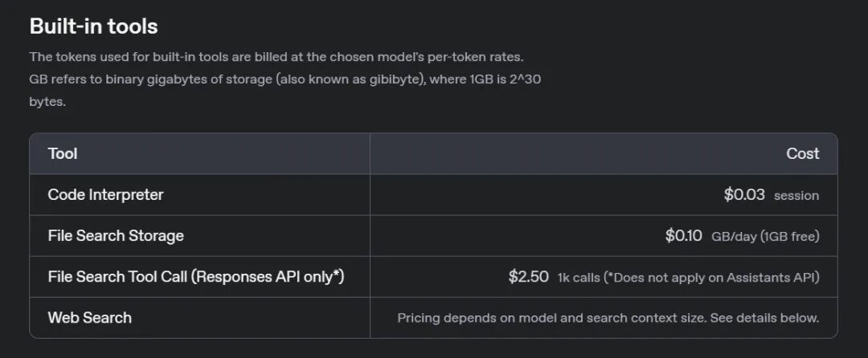The height and width of the screenshot is (358, 868).
Task: Click the Code Interpreter row label
Action: click(106, 194)
